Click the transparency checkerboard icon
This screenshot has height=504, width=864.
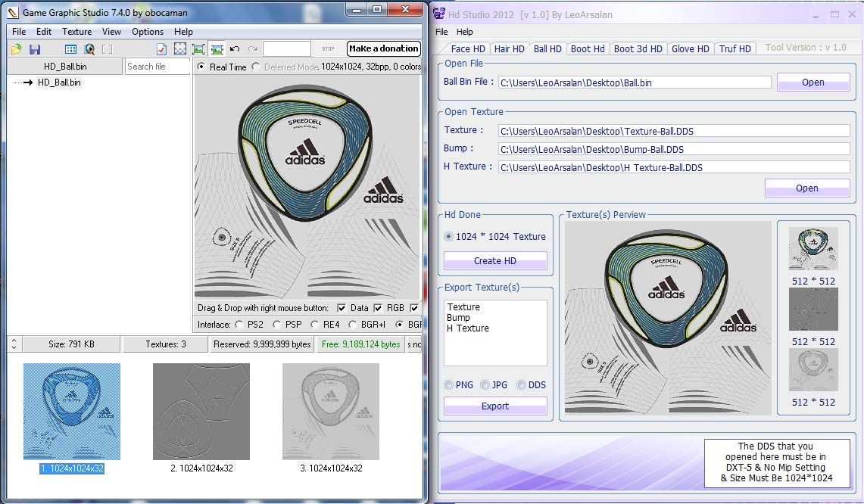click(180, 49)
